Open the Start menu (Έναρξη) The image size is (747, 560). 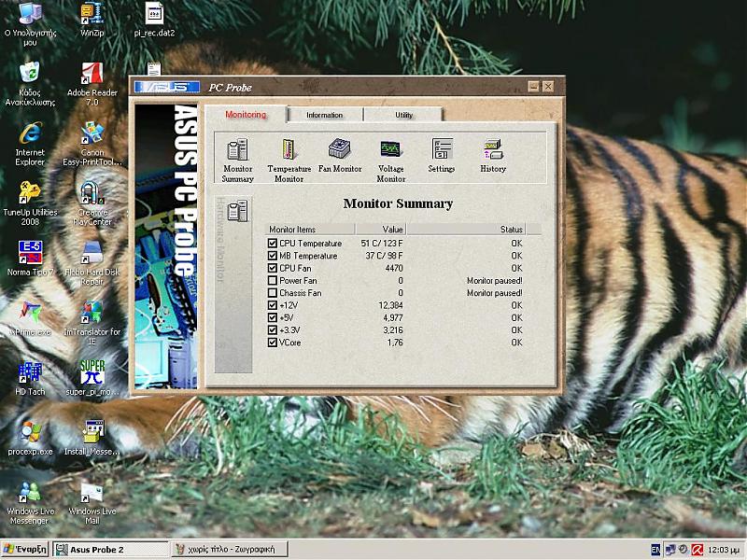[25, 549]
